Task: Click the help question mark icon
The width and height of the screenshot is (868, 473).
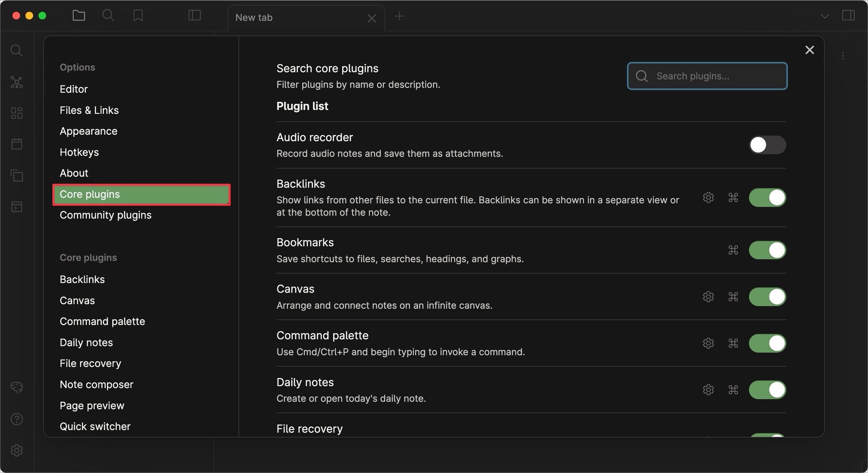Action: pyautogui.click(x=16, y=419)
